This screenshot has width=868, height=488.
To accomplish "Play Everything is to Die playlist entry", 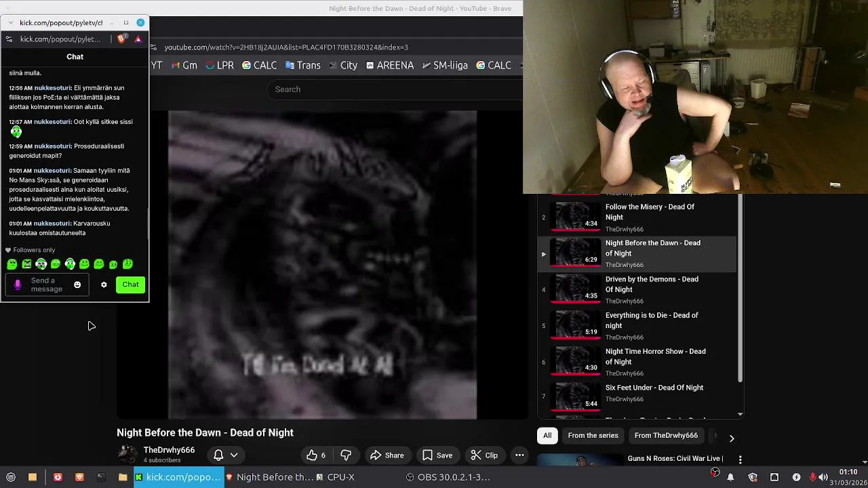I will (x=637, y=325).
